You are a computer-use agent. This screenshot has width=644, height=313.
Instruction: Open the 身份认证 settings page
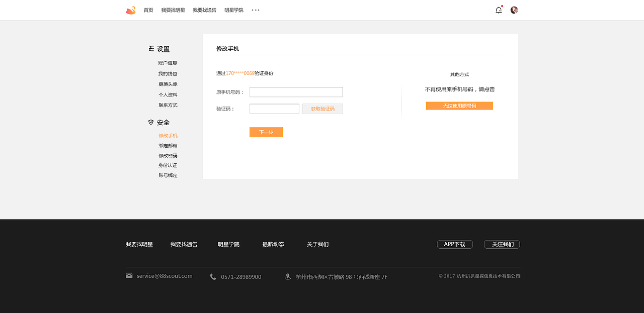(168, 165)
